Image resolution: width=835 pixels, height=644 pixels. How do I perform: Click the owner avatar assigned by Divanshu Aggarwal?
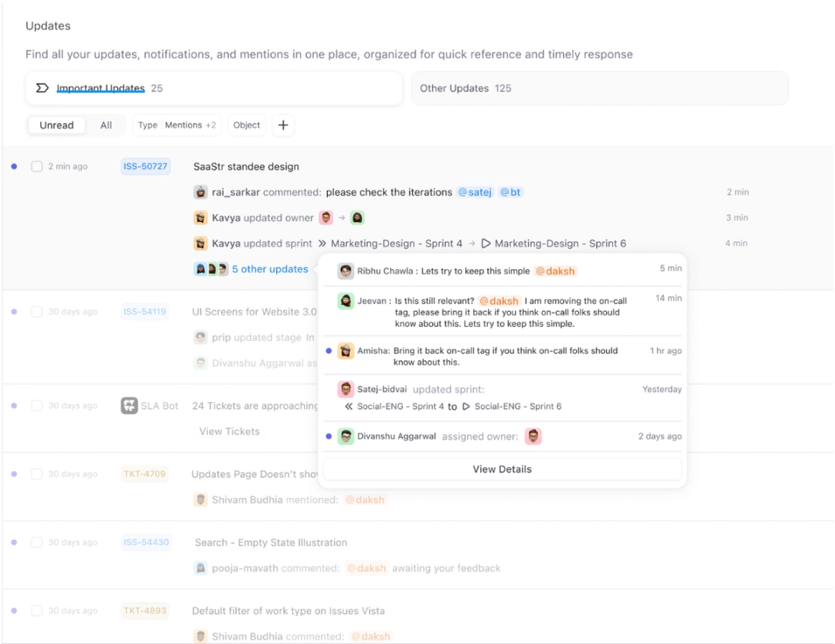533,436
